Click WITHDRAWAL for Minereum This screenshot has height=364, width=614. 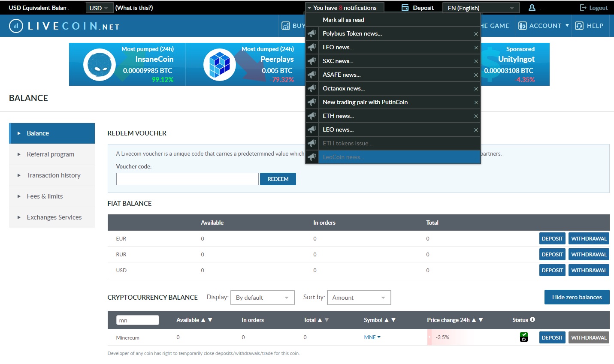[x=589, y=337]
